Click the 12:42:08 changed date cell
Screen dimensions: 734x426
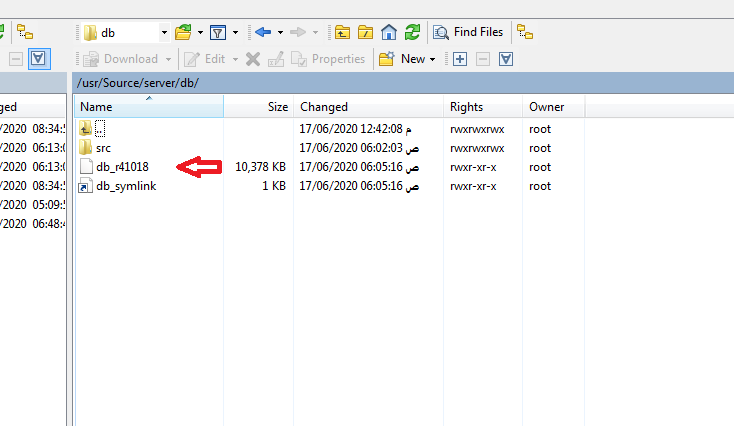[x=355, y=129]
